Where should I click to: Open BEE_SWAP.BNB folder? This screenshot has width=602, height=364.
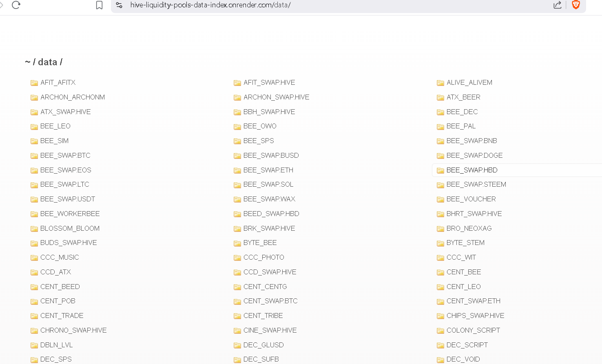coord(471,141)
